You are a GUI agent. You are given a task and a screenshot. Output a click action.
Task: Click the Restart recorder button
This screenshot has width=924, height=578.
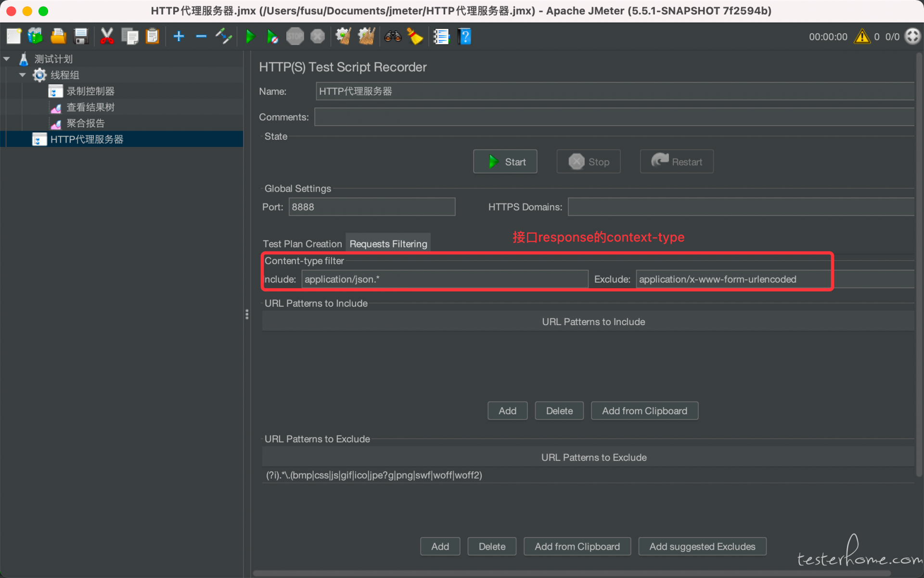(x=677, y=162)
